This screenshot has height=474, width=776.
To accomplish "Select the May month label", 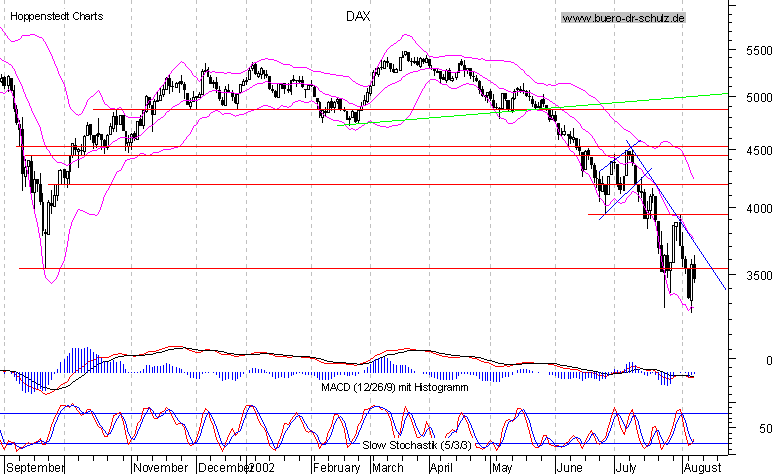I will click(x=502, y=468).
